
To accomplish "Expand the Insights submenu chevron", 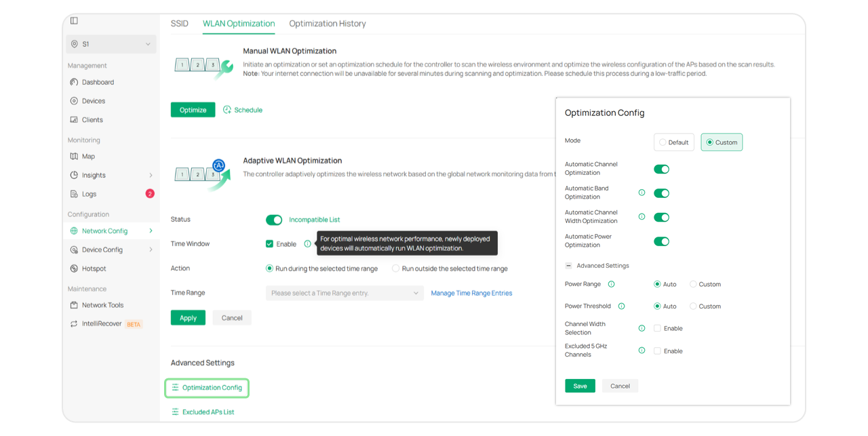I will (x=151, y=175).
